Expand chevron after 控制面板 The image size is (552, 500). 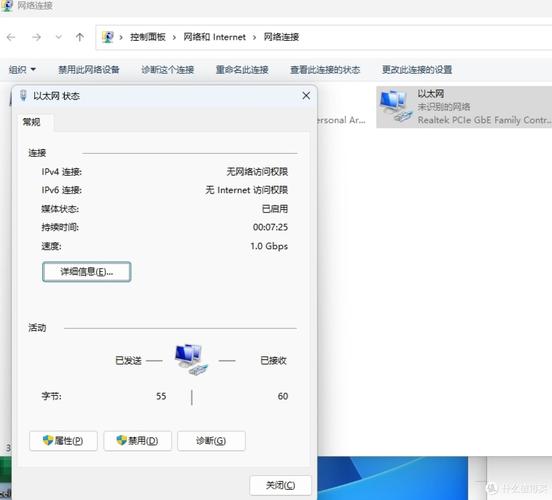pyautogui.click(x=174, y=37)
